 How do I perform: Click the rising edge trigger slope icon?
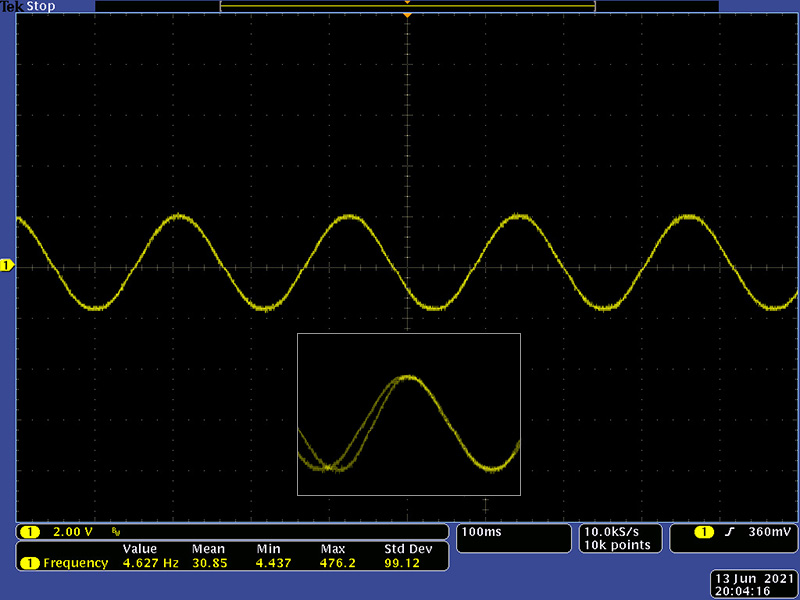[730, 531]
